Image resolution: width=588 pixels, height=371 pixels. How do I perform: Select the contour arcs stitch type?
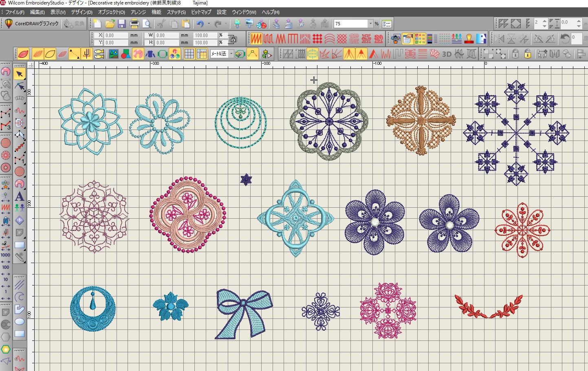point(330,39)
